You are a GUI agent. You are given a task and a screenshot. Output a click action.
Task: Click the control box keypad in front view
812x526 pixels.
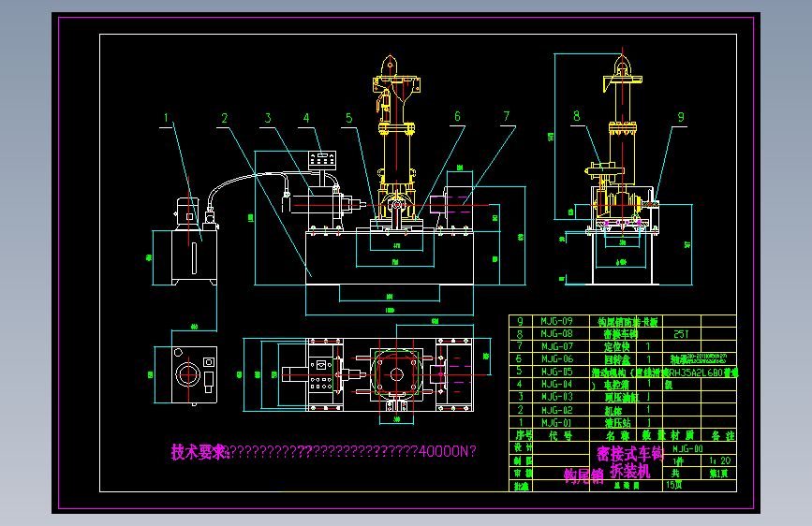coord(322,160)
